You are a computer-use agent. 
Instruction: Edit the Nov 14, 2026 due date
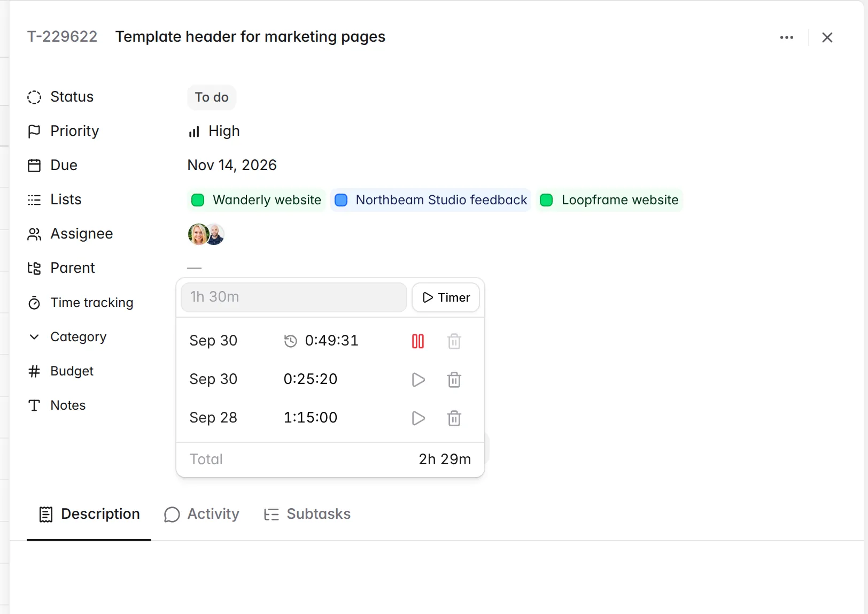(232, 165)
